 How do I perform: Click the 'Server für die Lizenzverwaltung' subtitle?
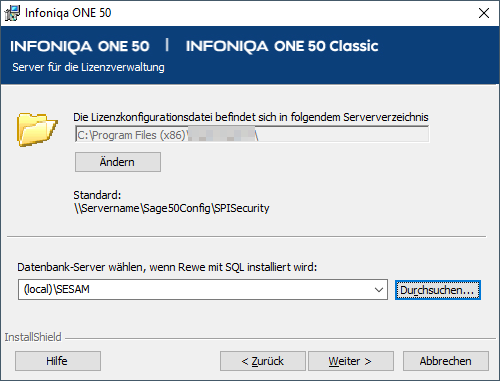click(x=88, y=67)
